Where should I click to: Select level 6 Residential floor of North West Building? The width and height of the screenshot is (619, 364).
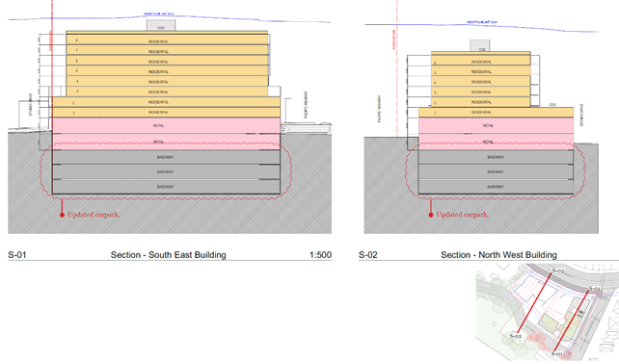coord(481,61)
